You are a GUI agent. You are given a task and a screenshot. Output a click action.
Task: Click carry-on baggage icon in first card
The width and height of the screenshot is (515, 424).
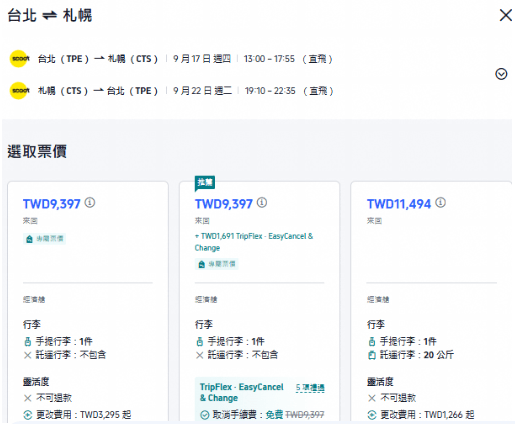pos(28,342)
